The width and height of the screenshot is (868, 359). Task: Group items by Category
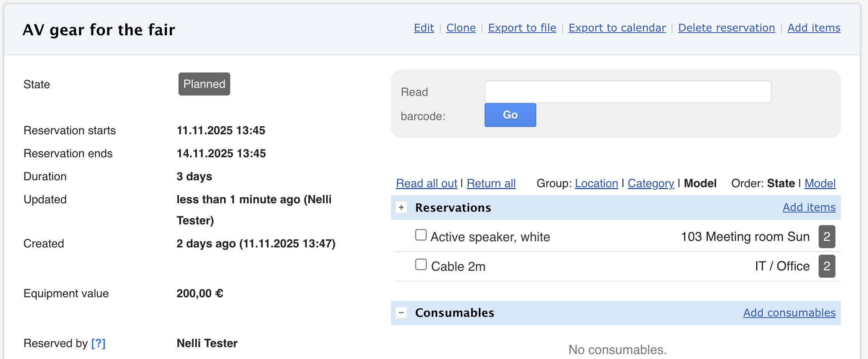coord(650,183)
